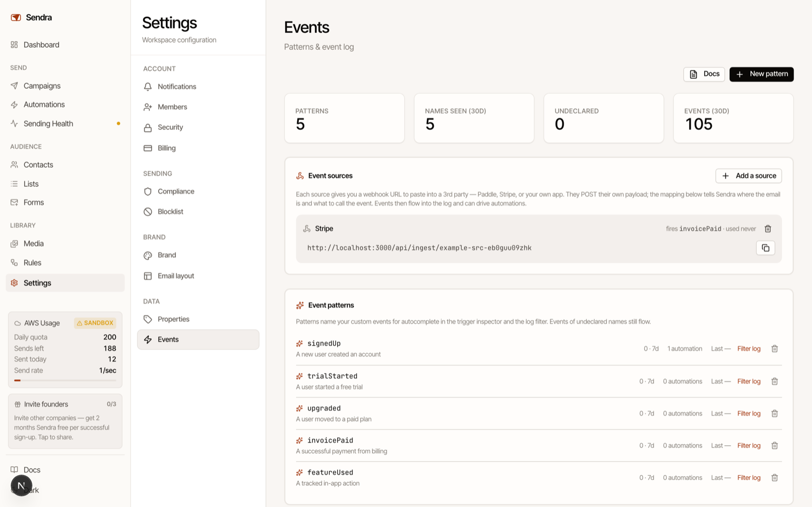Open Billing settings
Image resolution: width=812 pixels, height=507 pixels.
click(198, 148)
